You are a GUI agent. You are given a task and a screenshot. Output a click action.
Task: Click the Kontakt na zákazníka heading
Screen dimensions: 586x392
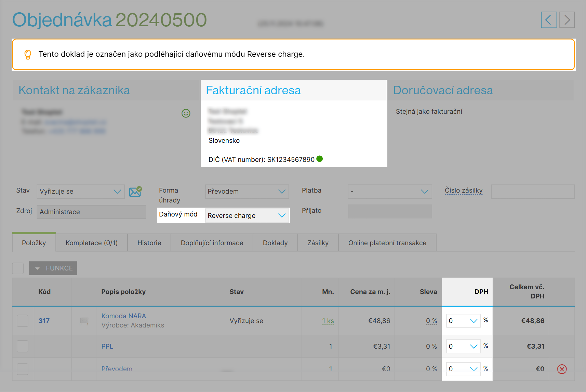coord(74,90)
